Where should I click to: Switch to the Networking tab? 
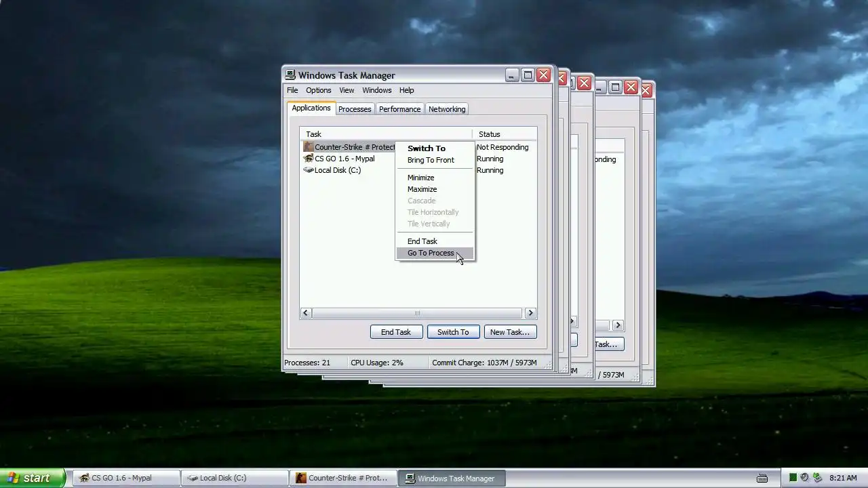[447, 109]
